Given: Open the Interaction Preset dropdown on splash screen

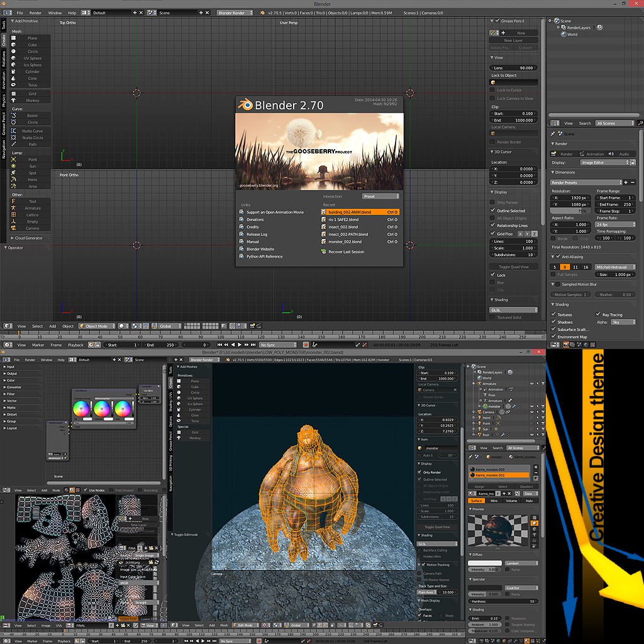Looking at the screenshot, I should coord(380,196).
